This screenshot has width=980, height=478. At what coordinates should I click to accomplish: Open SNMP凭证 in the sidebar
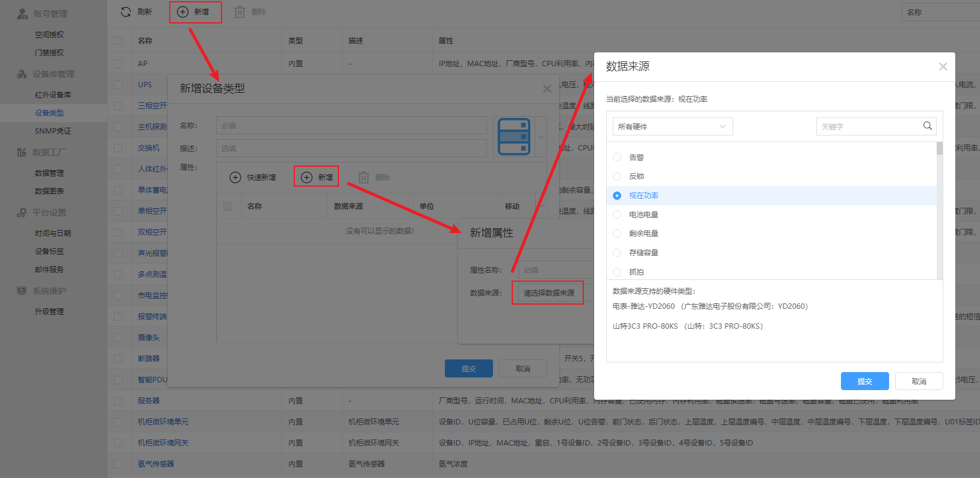click(53, 131)
